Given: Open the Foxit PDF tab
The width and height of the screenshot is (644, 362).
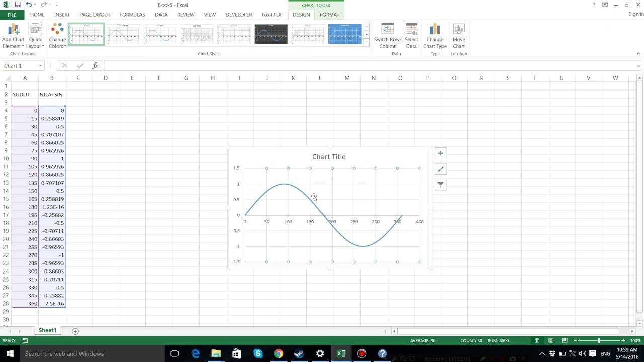Looking at the screenshot, I should 272,15.
